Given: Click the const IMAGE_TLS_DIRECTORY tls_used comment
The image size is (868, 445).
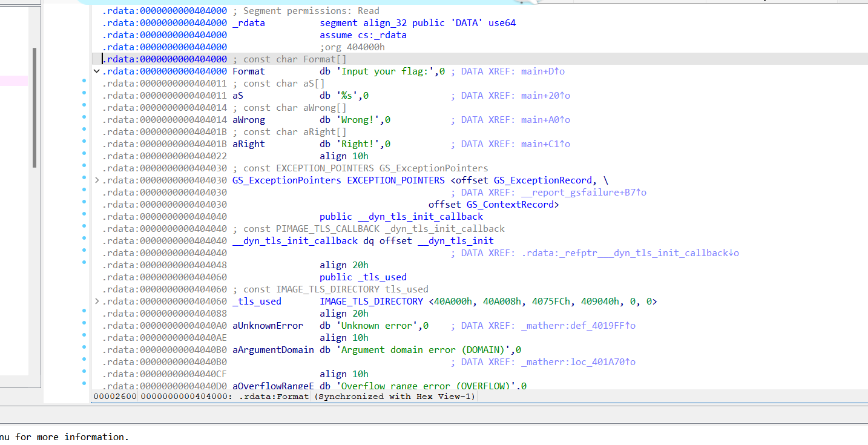Looking at the screenshot, I should tap(330, 289).
